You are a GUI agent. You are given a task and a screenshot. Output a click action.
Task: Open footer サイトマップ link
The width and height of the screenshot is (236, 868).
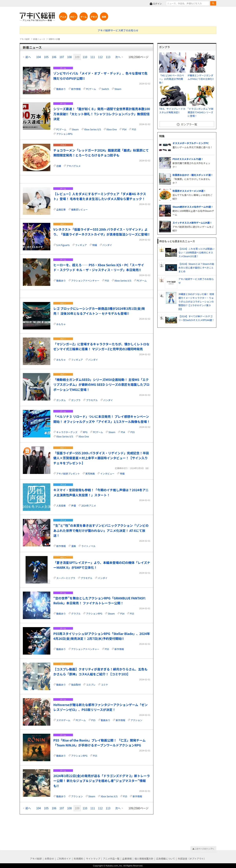tap(93, 859)
